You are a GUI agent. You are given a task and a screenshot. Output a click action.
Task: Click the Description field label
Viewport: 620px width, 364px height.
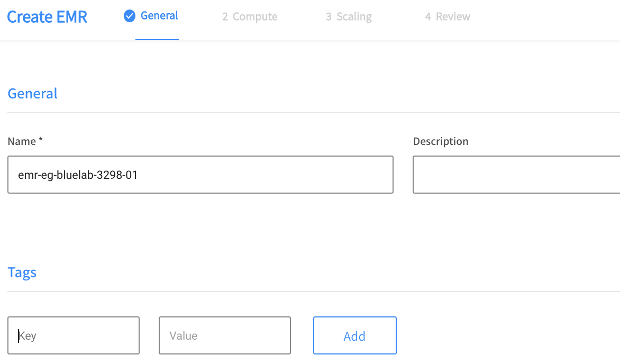tap(441, 141)
